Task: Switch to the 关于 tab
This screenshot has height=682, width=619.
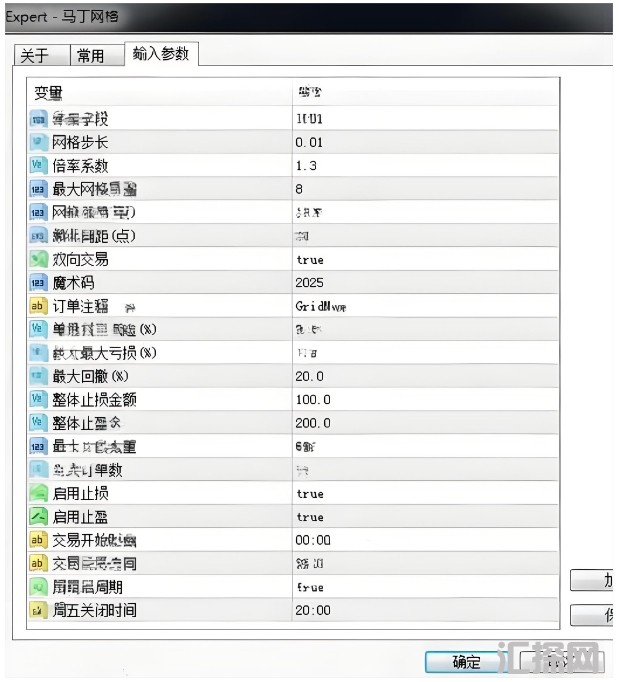Action: [34, 55]
